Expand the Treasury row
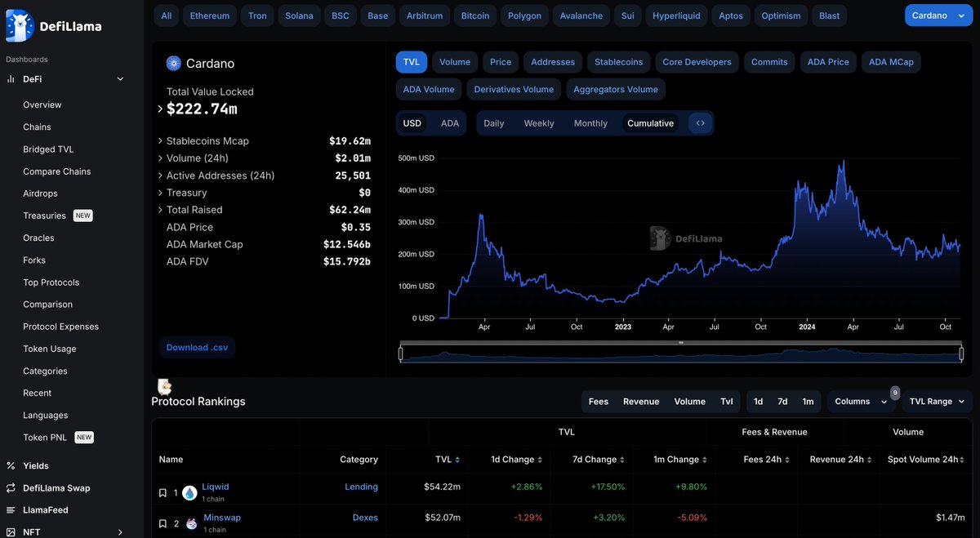The width and height of the screenshot is (980, 538). pos(160,193)
